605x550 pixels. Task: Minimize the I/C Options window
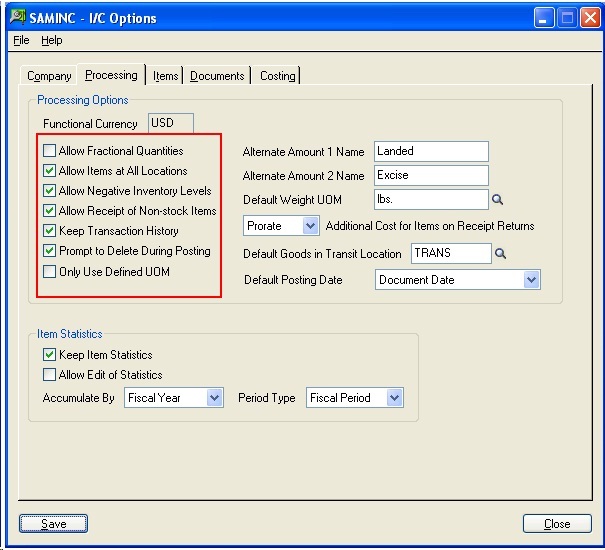(544, 17)
